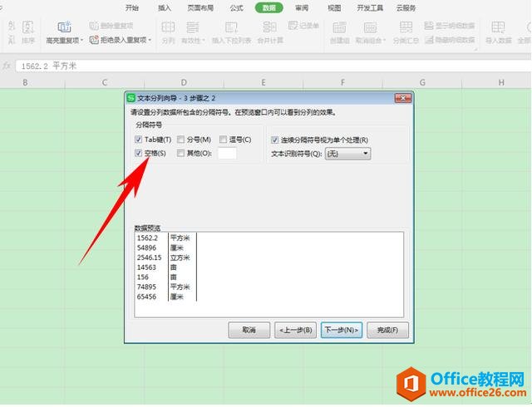Click the 分列 text-to-columns icon
This screenshot has height=407, width=532.
pyautogui.click(x=168, y=27)
